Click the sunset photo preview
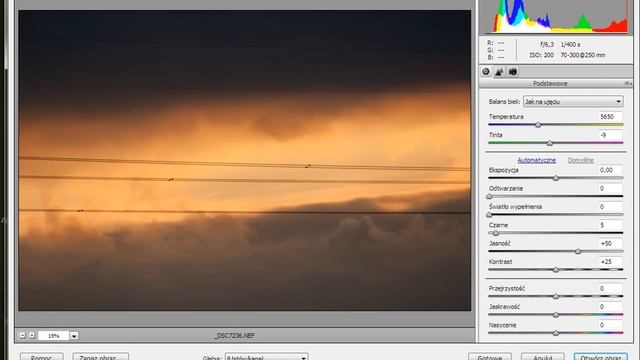The width and height of the screenshot is (640, 360). pyautogui.click(x=244, y=160)
